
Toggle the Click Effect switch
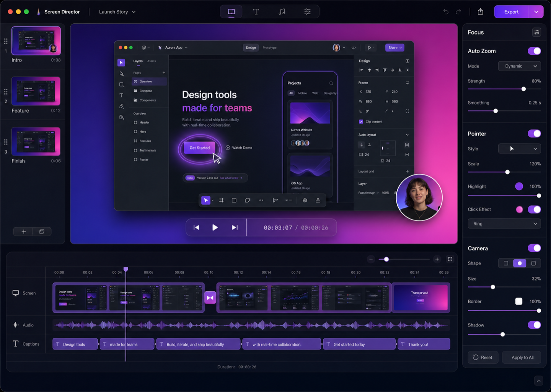pyautogui.click(x=534, y=209)
